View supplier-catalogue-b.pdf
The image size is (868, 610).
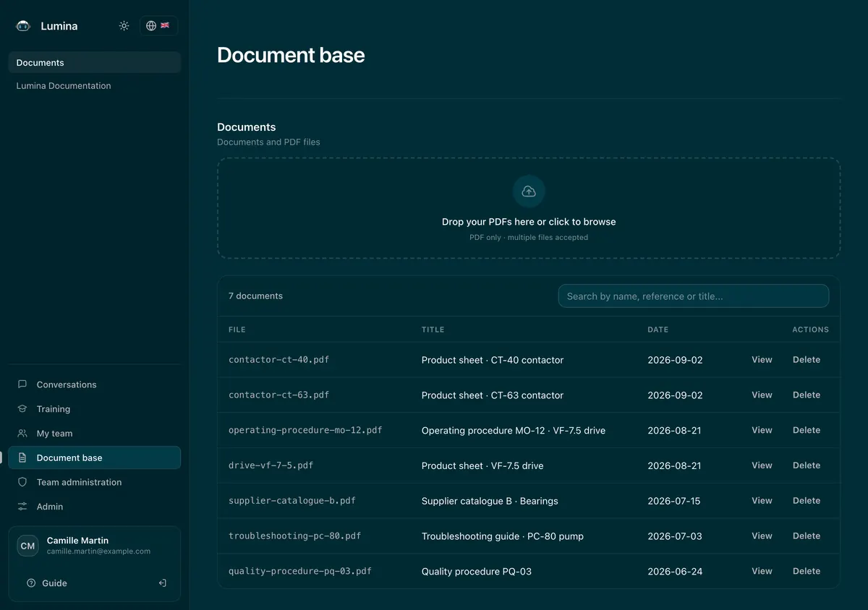pos(762,501)
